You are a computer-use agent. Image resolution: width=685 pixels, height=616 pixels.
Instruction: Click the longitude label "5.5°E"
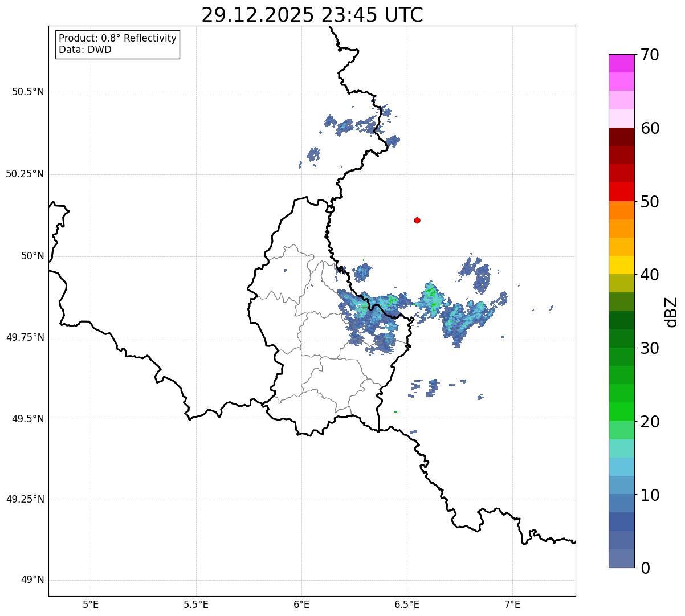[196, 604]
